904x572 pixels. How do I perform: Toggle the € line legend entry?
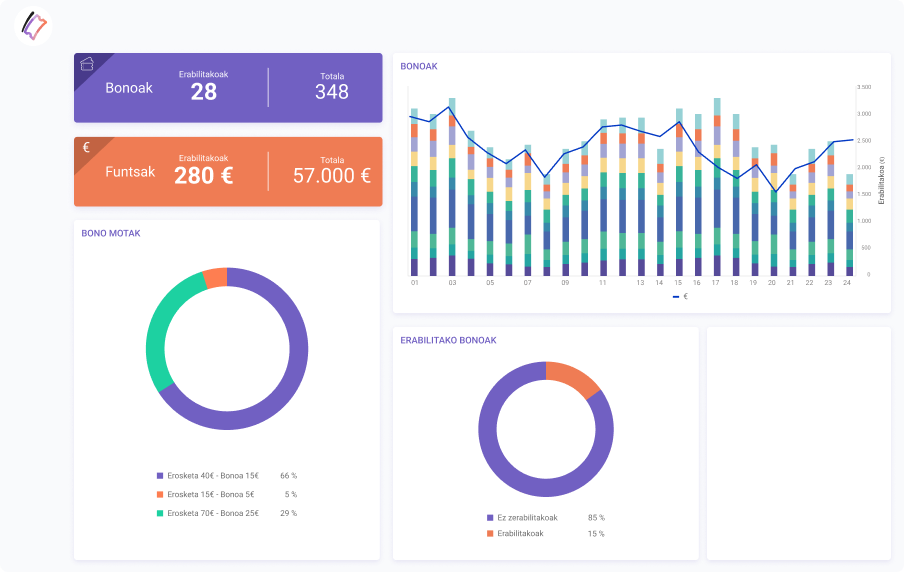[680, 296]
